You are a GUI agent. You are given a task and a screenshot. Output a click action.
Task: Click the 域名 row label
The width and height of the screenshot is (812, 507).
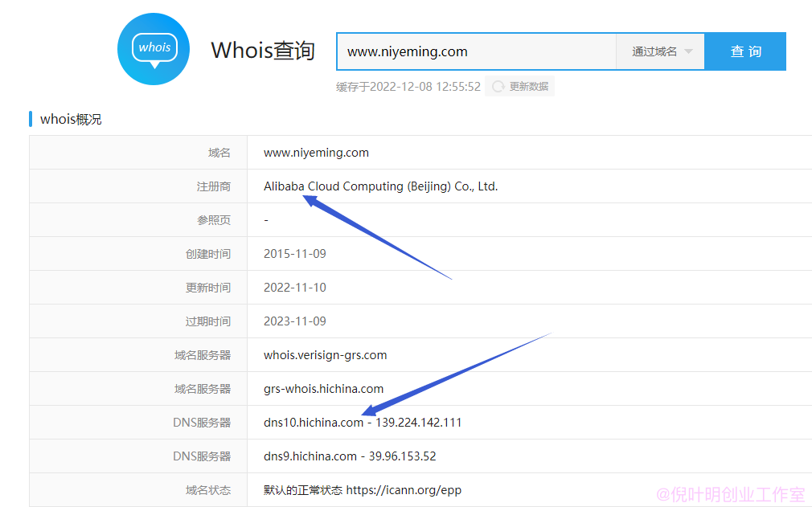click(219, 153)
